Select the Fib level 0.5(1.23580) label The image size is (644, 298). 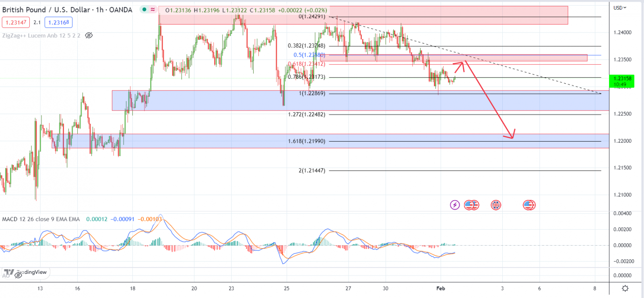pyautogui.click(x=309, y=55)
